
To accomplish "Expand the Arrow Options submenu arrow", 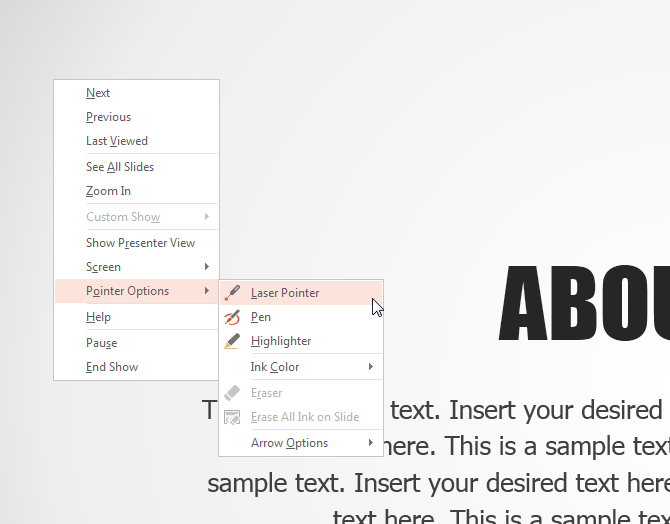I will 371,443.
